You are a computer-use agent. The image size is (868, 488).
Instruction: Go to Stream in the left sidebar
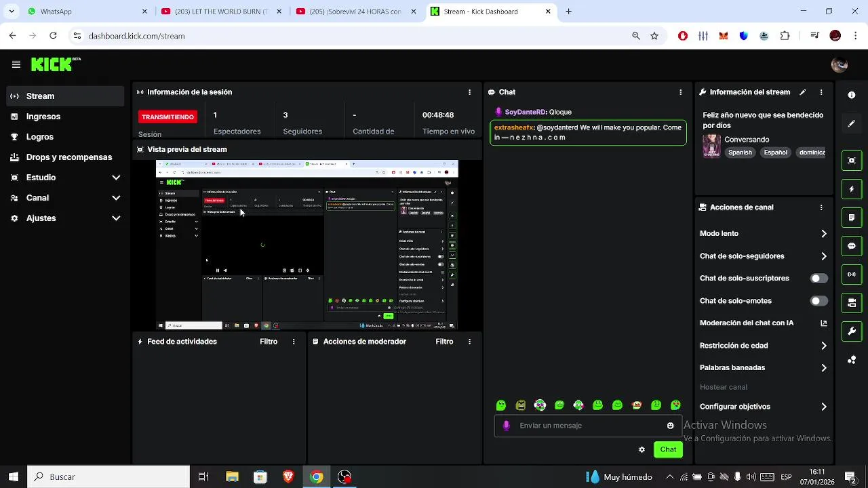(66, 96)
